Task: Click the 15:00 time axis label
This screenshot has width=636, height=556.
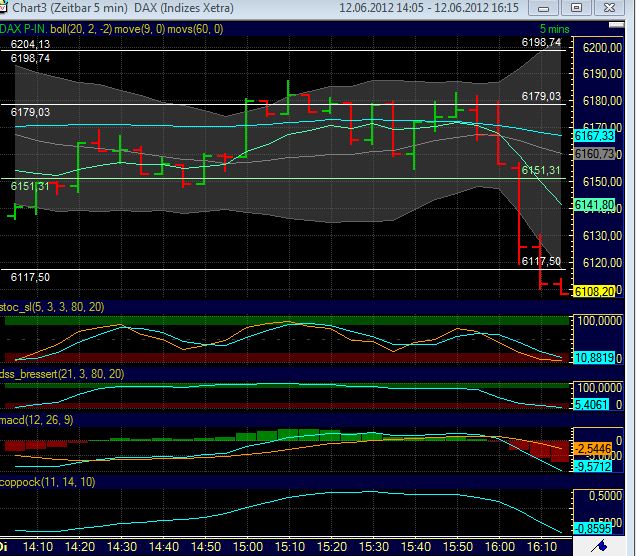Action: point(248,547)
